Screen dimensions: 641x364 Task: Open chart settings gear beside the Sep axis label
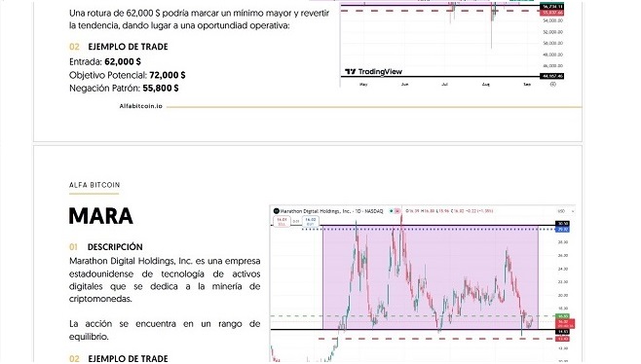552,84
